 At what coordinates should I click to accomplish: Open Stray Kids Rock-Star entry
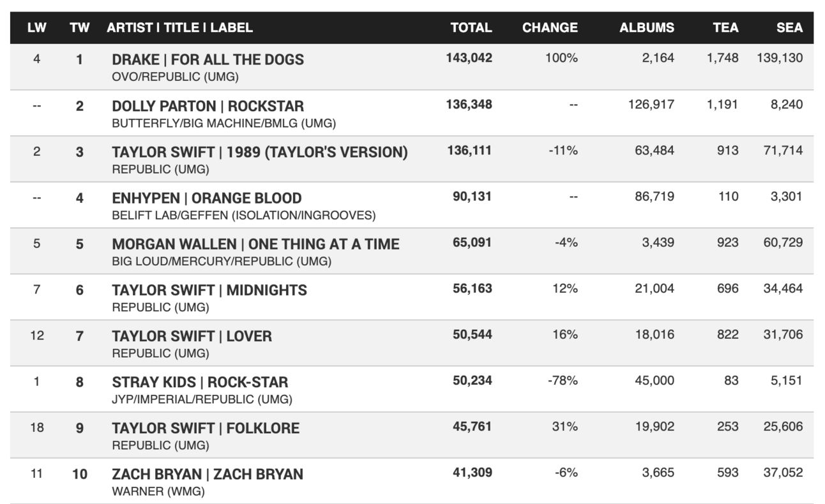200,382
